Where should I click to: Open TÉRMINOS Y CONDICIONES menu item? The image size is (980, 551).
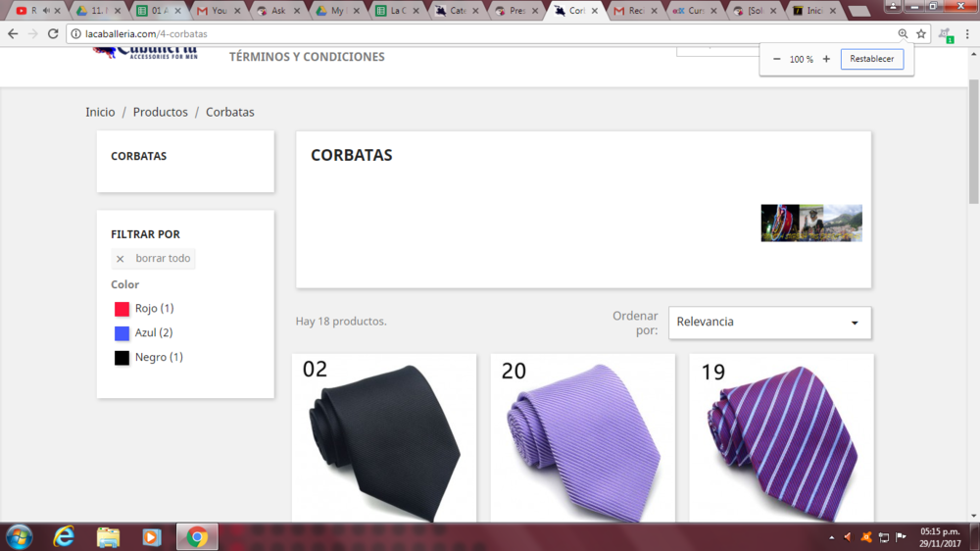[x=307, y=57]
